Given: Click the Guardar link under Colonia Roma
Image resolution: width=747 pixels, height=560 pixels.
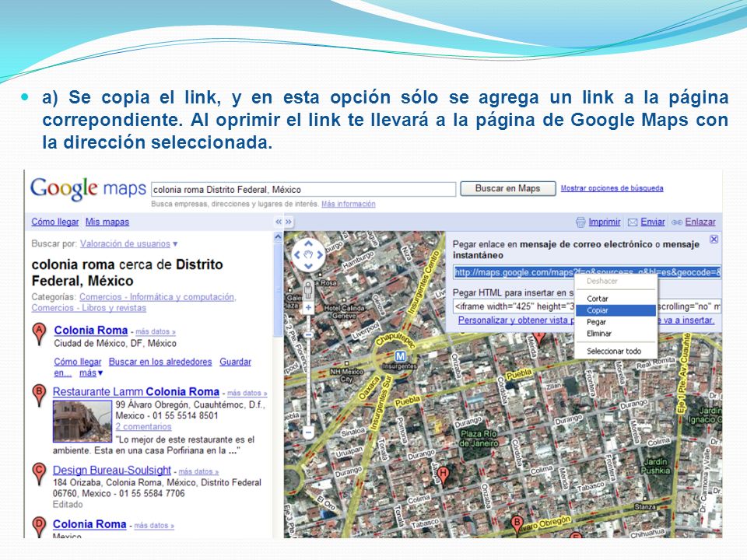Looking at the screenshot, I should point(235,362).
